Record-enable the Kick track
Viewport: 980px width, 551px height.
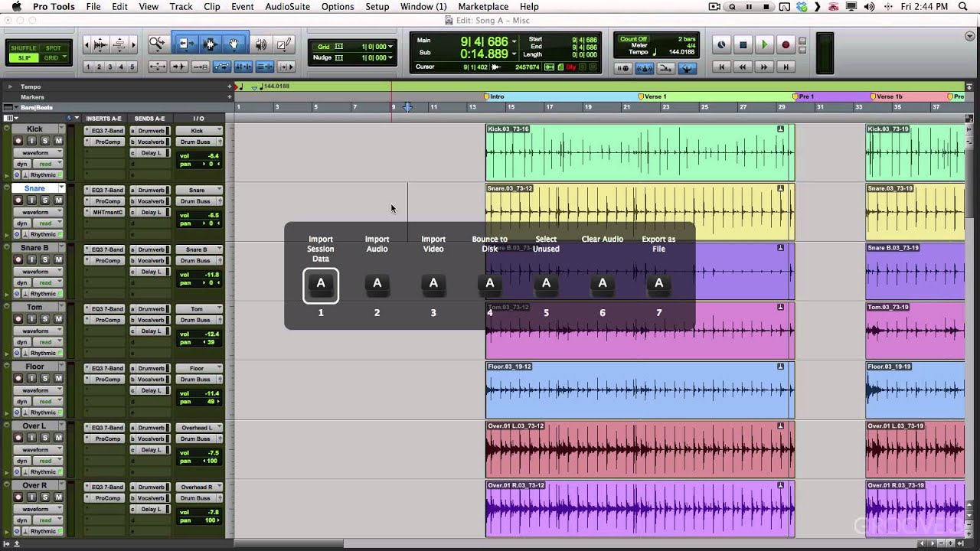[19, 141]
